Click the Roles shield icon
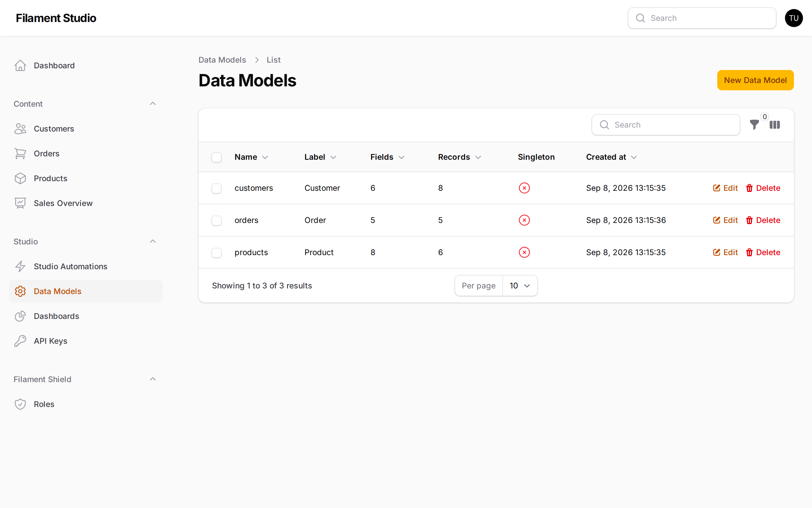This screenshot has height=508, width=812. (20, 404)
